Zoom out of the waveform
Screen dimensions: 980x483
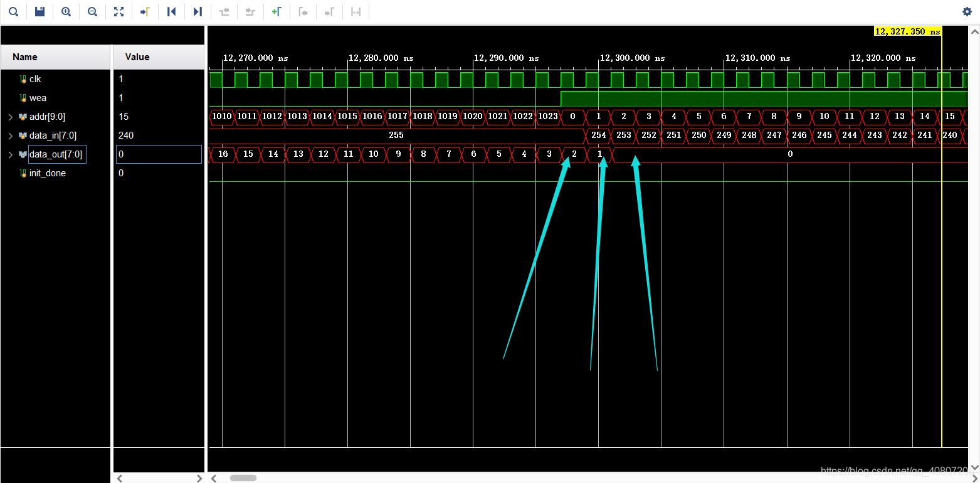coord(92,11)
